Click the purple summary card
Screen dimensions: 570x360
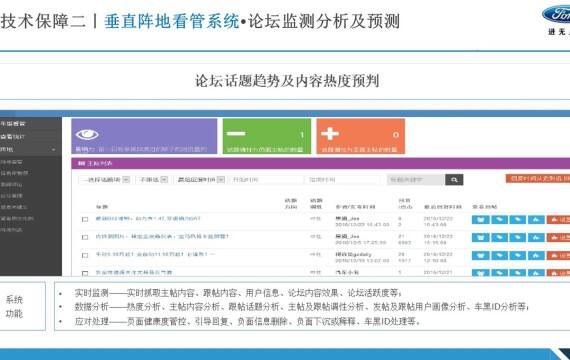[144, 136]
